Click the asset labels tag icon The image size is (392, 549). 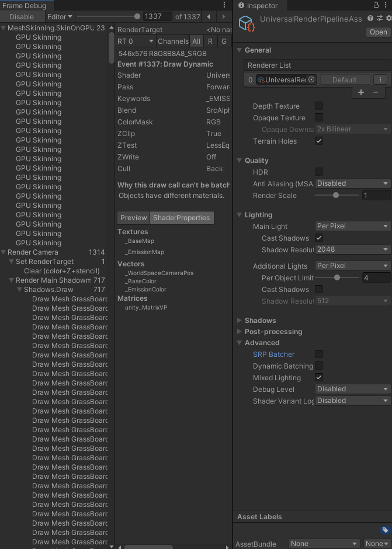click(x=384, y=530)
